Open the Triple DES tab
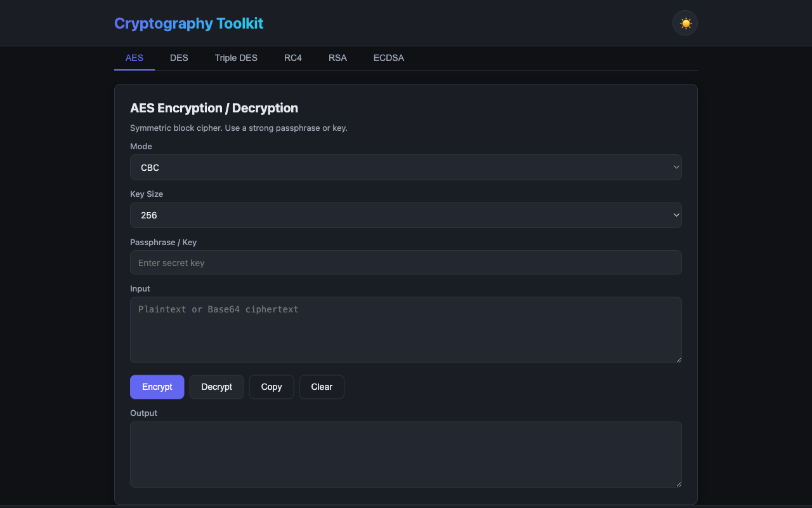Image resolution: width=812 pixels, height=508 pixels. point(236,58)
